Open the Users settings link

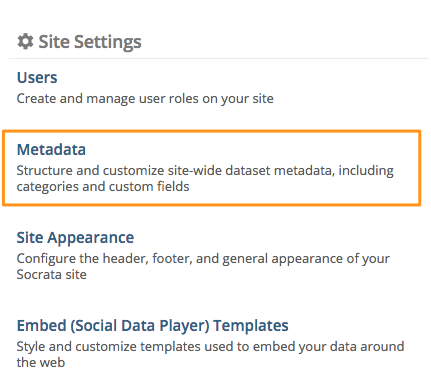[x=37, y=77]
